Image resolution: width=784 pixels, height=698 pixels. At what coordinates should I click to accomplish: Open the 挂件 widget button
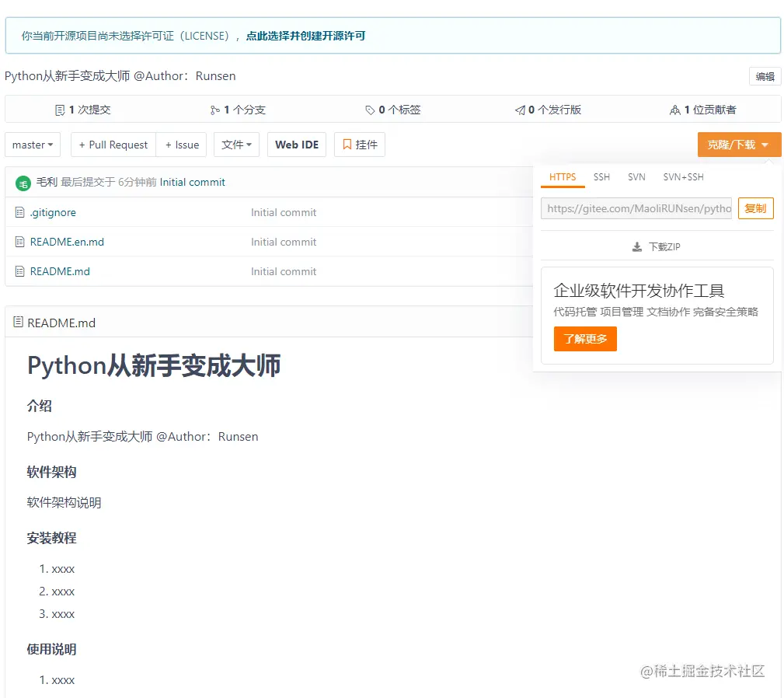point(360,145)
